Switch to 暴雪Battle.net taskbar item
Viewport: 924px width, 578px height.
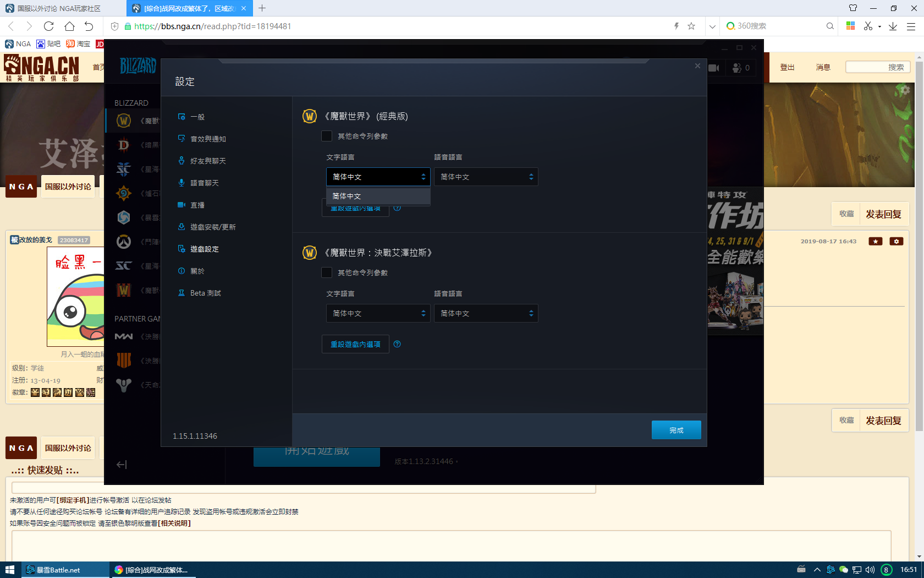pyautogui.click(x=65, y=570)
